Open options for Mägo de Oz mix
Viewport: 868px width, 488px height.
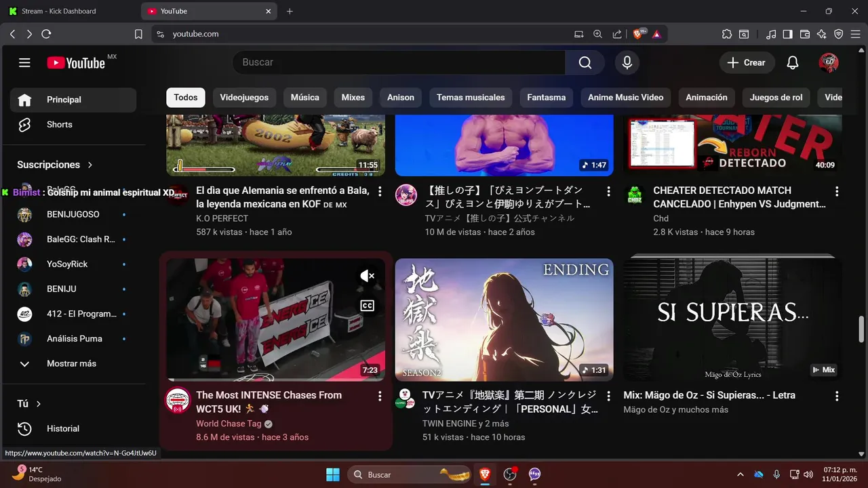coord(837,396)
